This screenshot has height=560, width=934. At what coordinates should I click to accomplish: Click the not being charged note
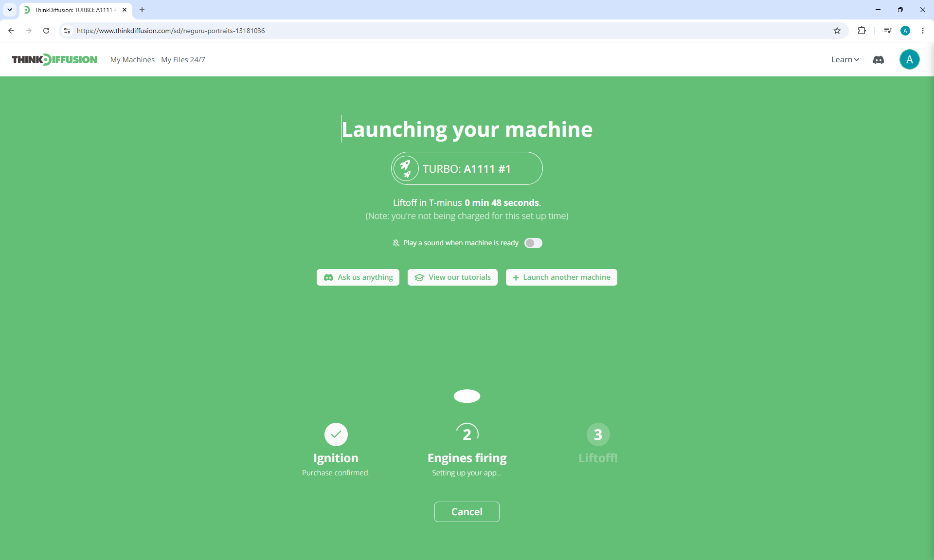(467, 216)
